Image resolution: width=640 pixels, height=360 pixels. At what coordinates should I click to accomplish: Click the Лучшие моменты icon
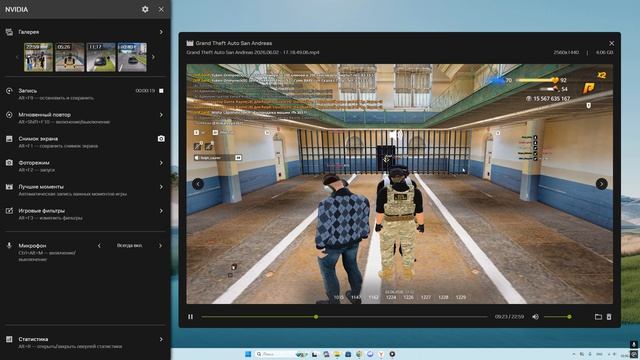(9, 187)
